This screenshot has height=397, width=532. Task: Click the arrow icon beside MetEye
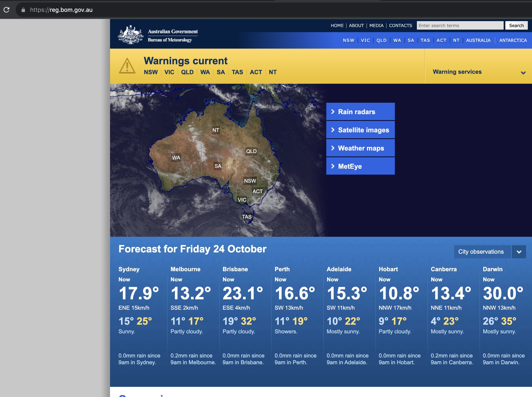(x=333, y=166)
